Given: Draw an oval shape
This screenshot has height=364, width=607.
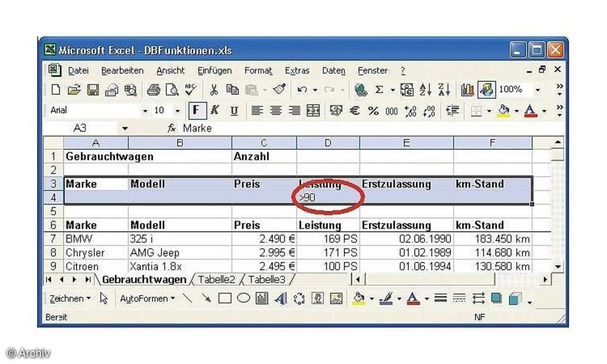Looking at the screenshot, I should point(244,299).
